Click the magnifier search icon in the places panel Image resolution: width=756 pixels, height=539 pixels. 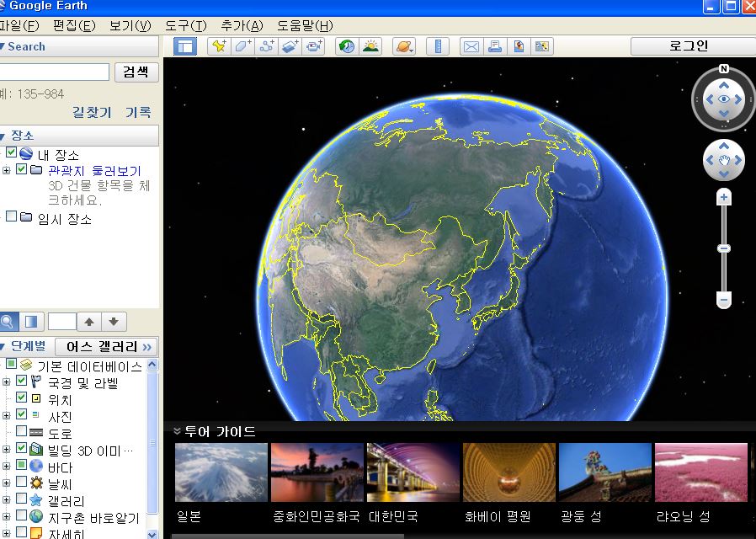point(7,322)
